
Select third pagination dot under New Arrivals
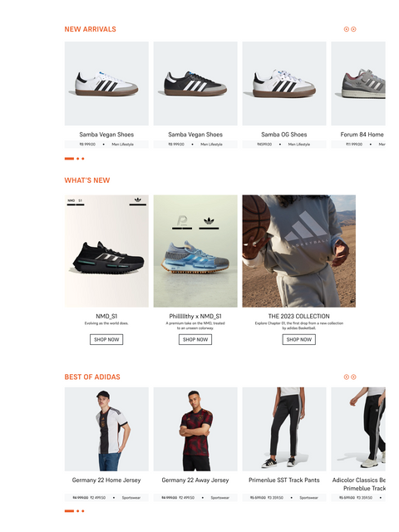point(82,159)
